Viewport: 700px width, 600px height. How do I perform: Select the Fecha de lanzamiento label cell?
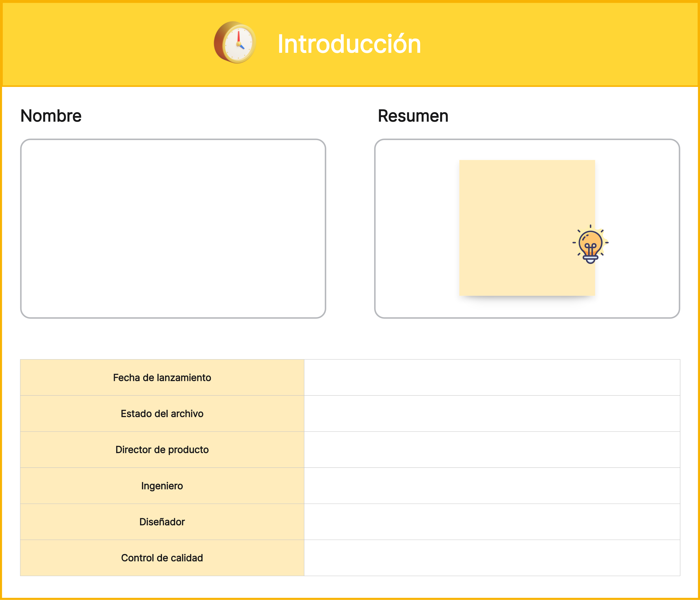pyautogui.click(x=162, y=377)
